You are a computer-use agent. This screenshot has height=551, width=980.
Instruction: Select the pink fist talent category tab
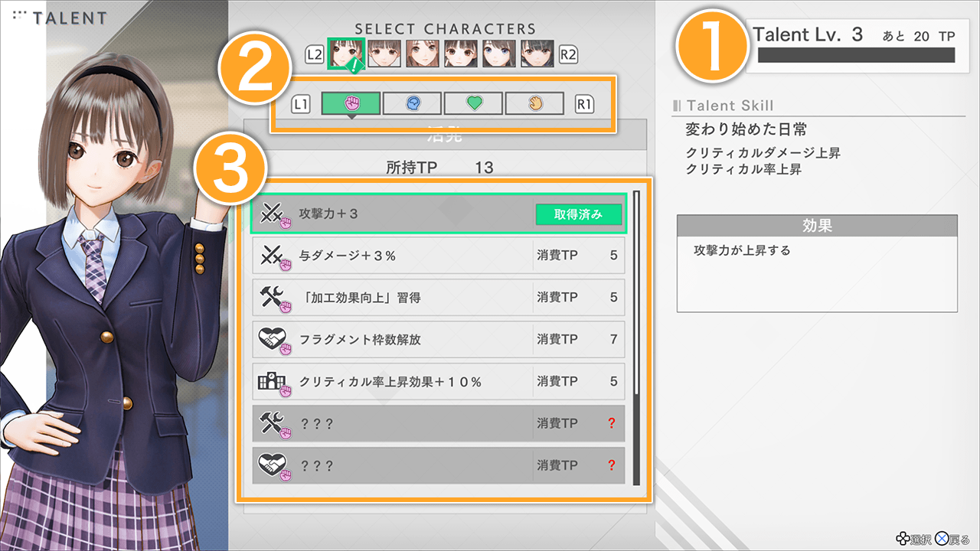[x=351, y=103]
